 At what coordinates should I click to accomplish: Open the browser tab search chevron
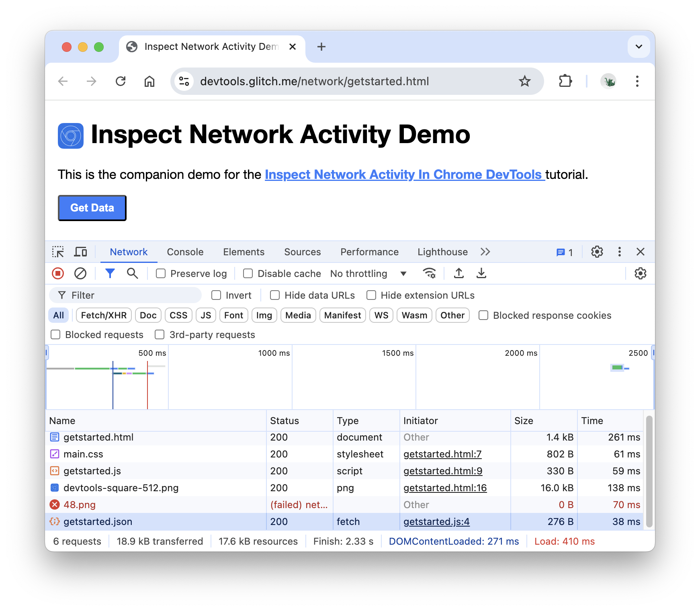[x=639, y=47]
